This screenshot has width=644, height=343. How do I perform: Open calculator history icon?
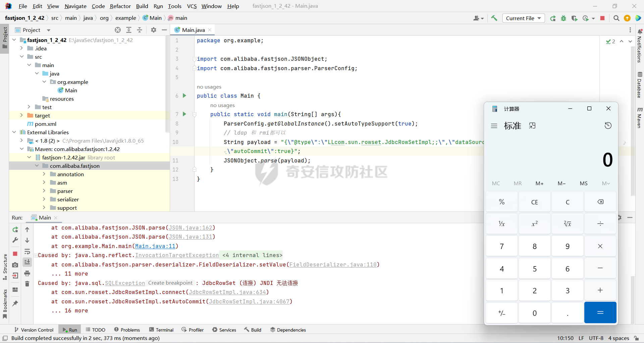(608, 126)
